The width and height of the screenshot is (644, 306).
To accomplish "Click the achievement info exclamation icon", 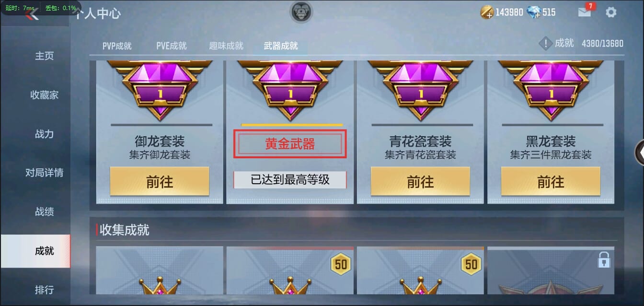I will [x=546, y=44].
